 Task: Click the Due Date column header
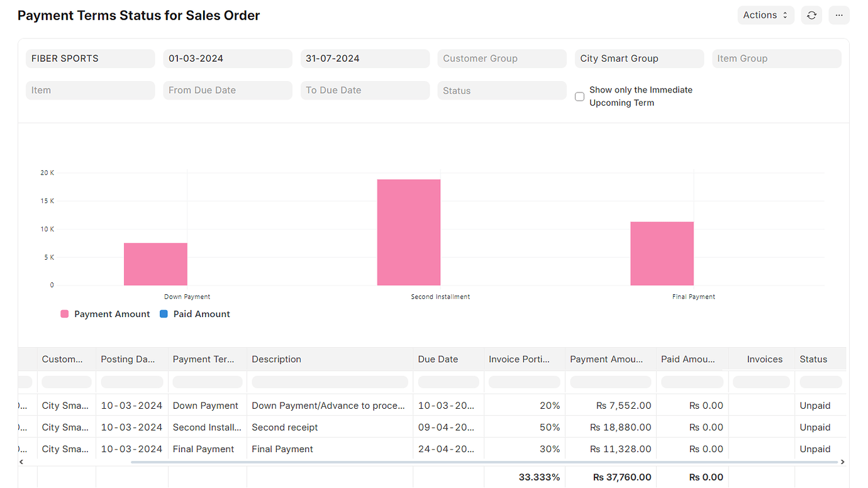[x=448, y=359]
